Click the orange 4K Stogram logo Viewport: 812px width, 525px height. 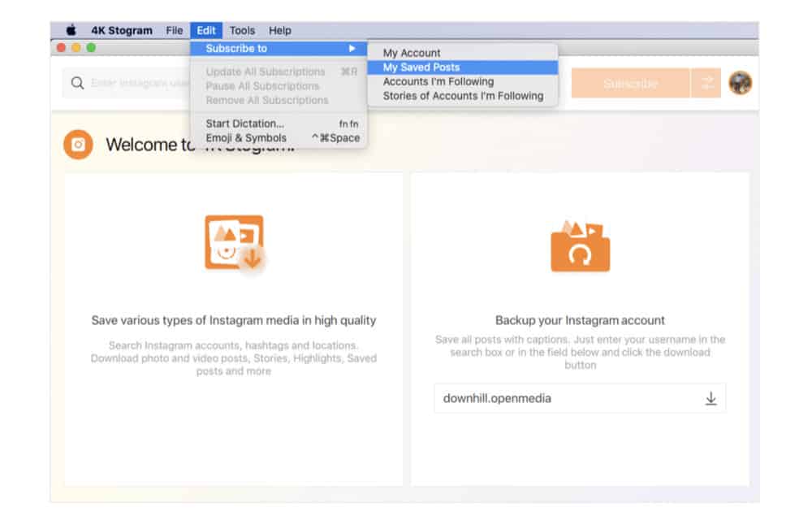coord(78,145)
